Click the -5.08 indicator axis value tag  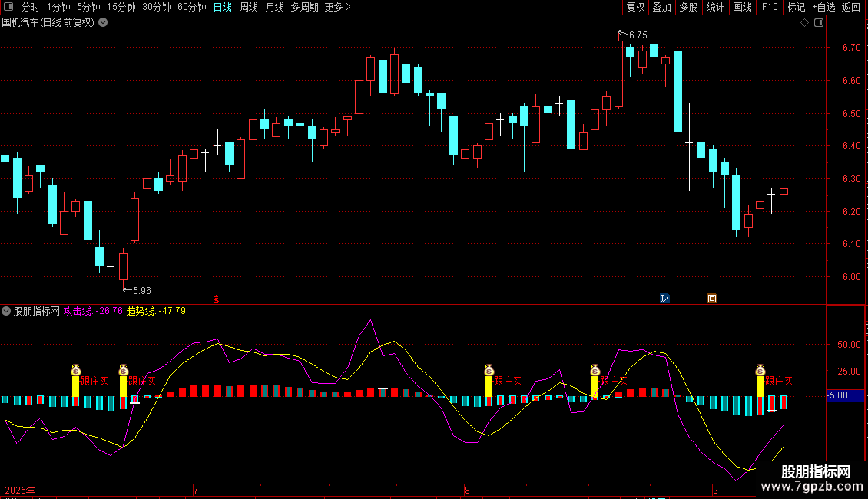pos(845,395)
